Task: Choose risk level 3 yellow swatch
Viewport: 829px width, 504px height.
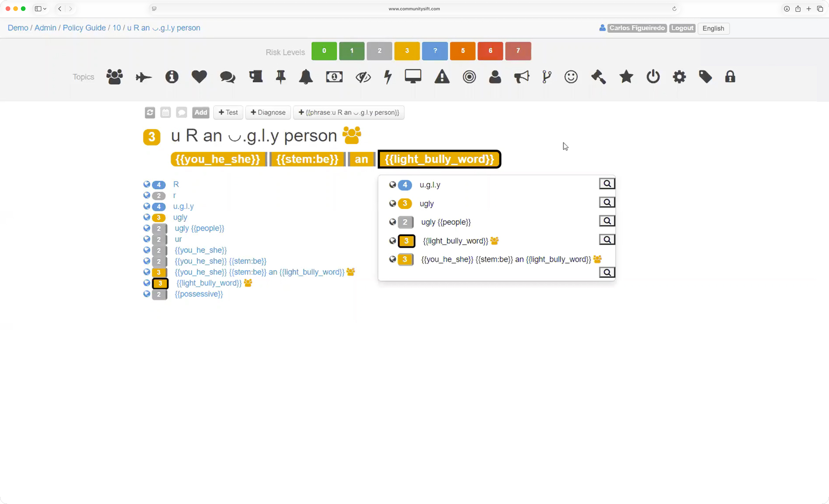Action: (407, 51)
